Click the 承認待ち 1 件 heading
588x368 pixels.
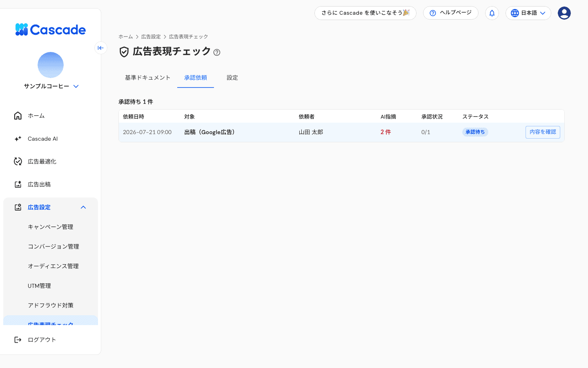[x=136, y=102]
